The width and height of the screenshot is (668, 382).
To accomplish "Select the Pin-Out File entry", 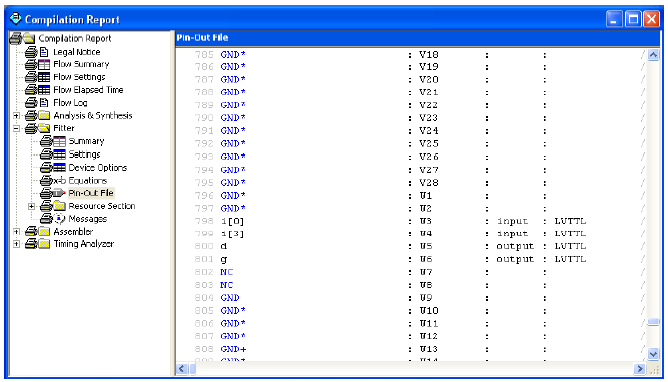I will pos(91,193).
